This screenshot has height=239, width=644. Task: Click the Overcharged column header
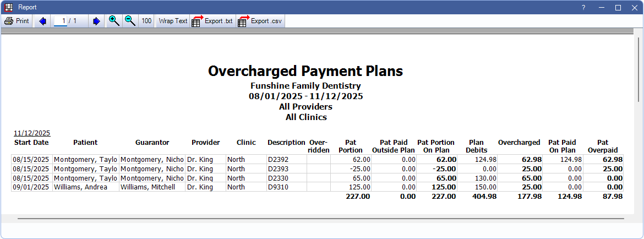coord(519,143)
